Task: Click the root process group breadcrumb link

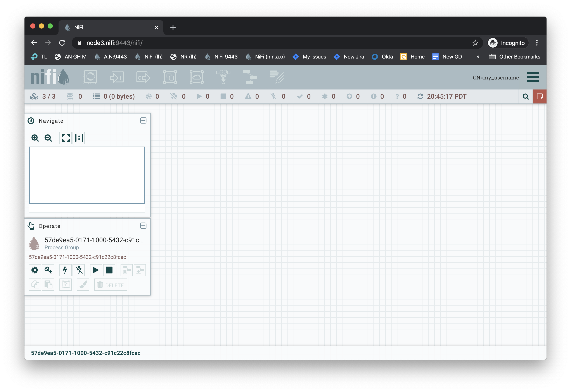Action: [x=86, y=353]
